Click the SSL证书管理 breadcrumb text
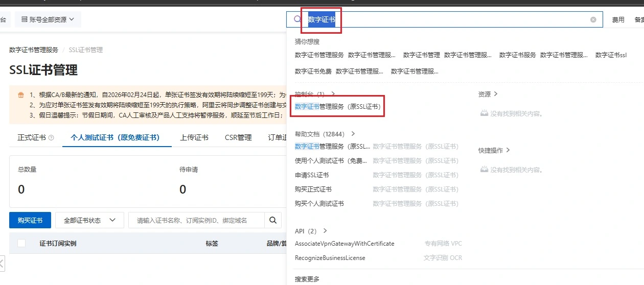This screenshot has height=285, width=644. (x=86, y=50)
